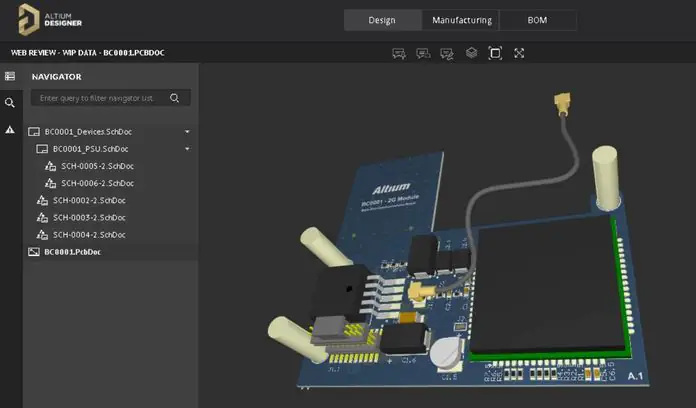The width and height of the screenshot is (696, 408).
Task: Open SCH-0004-2.SchDoc sheet
Action: (89, 235)
